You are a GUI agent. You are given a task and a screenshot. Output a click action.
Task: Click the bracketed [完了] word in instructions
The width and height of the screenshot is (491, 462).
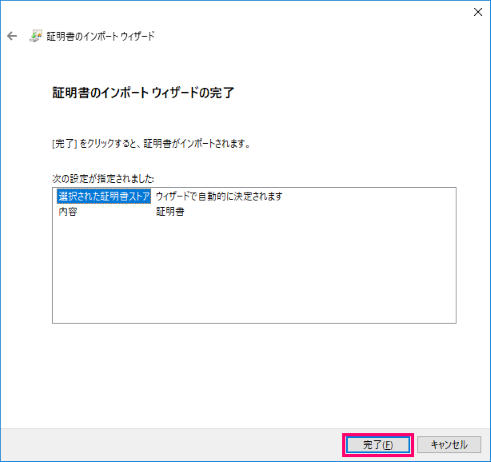(65, 144)
